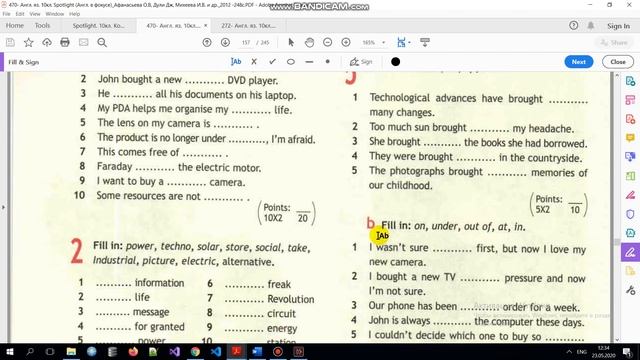Click Sign In

tap(618, 26)
